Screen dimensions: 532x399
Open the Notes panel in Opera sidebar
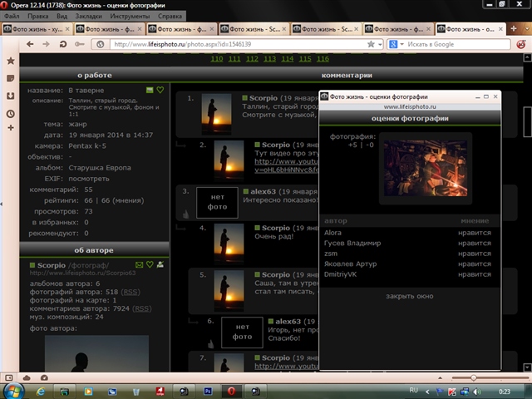11,78
